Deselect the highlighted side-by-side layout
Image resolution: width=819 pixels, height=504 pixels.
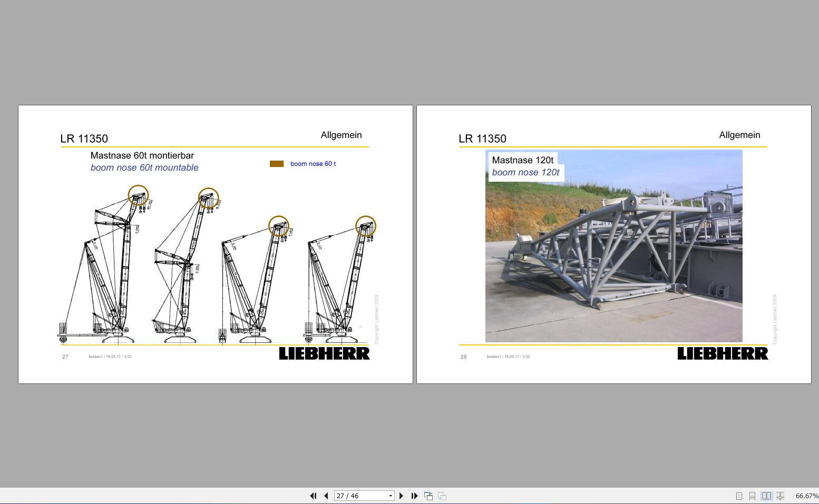(x=766, y=496)
